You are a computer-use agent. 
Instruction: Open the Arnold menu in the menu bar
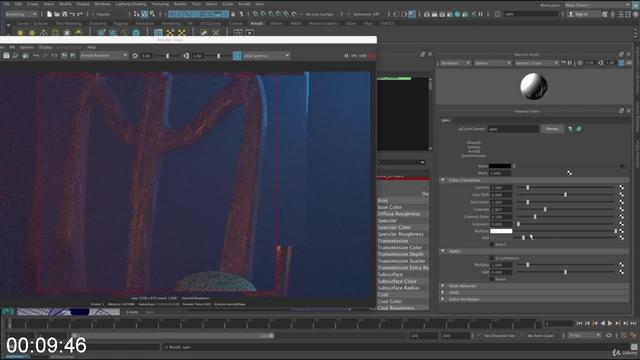click(244, 4)
